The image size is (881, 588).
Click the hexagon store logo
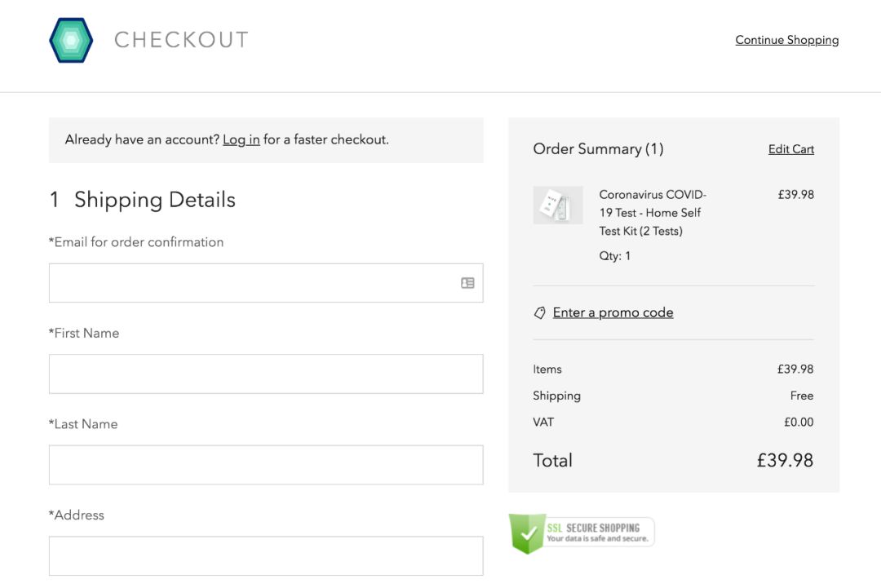point(71,40)
